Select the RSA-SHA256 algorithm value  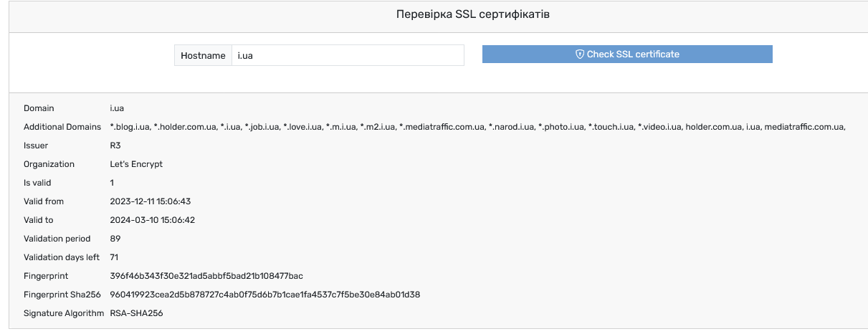(136, 313)
